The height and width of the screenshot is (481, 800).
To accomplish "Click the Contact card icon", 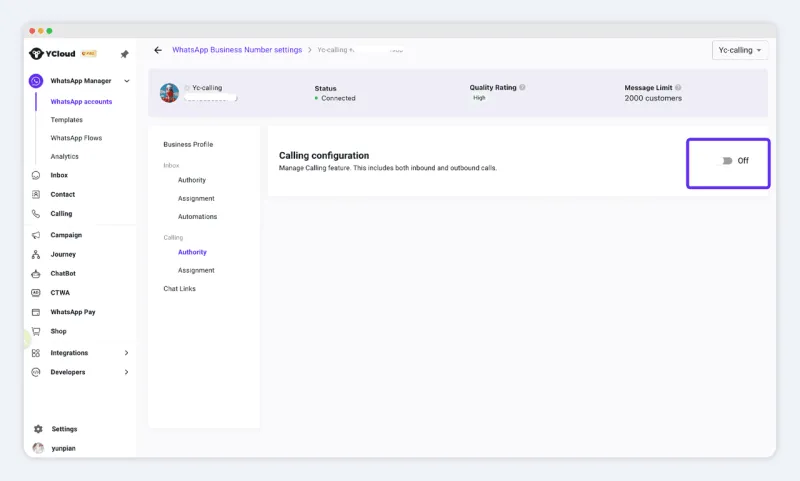I will pyautogui.click(x=36, y=194).
